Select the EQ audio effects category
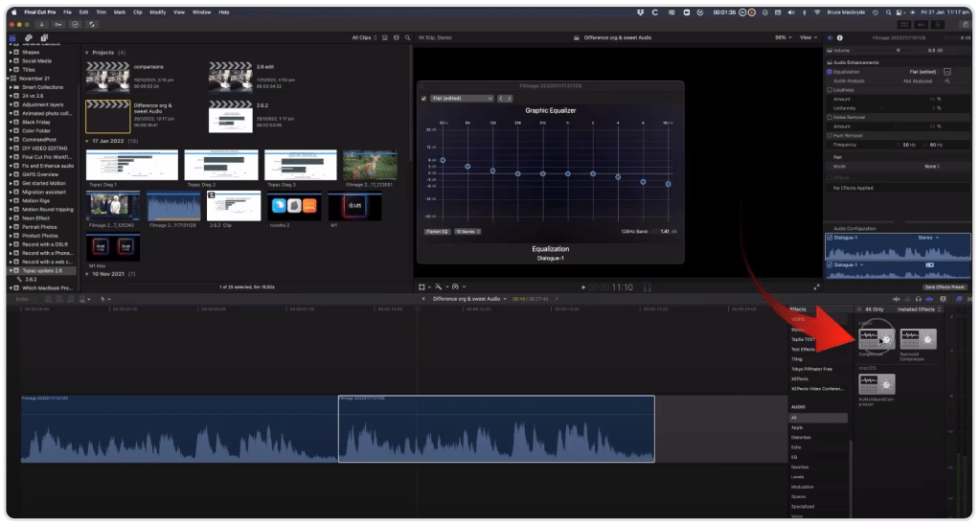This screenshot has width=980, height=526. click(x=794, y=457)
